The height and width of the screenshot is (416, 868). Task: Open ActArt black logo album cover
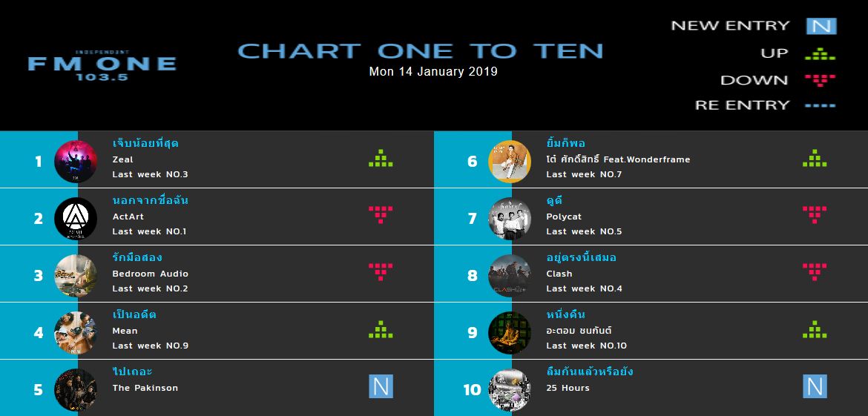pyautogui.click(x=76, y=218)
